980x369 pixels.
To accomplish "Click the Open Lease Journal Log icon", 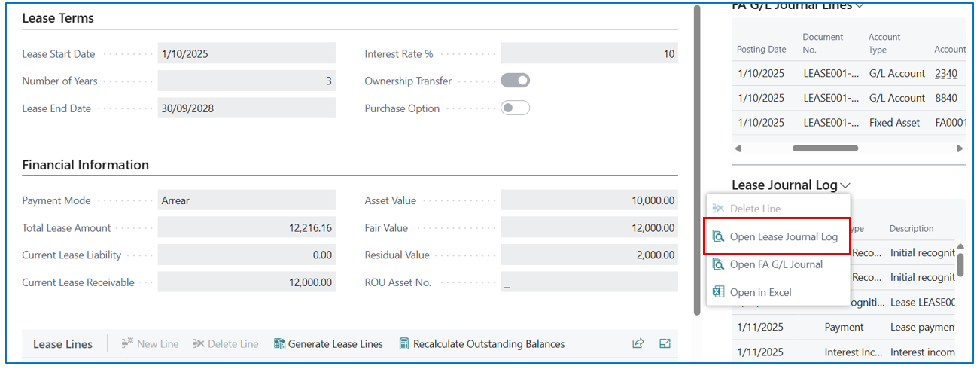I will (717, 236).
